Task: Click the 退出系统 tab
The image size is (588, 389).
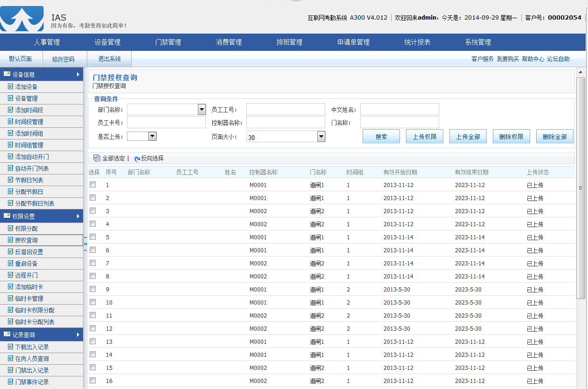Action: (109, 59)
